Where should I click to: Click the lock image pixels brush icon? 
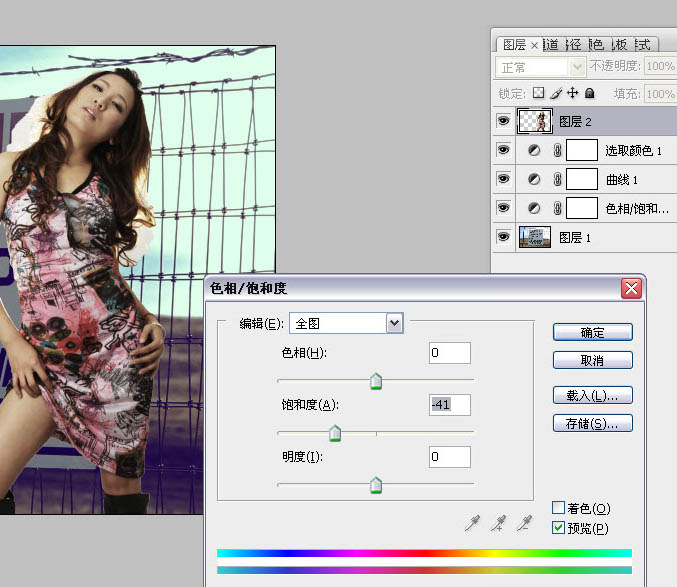click(556, 93)
